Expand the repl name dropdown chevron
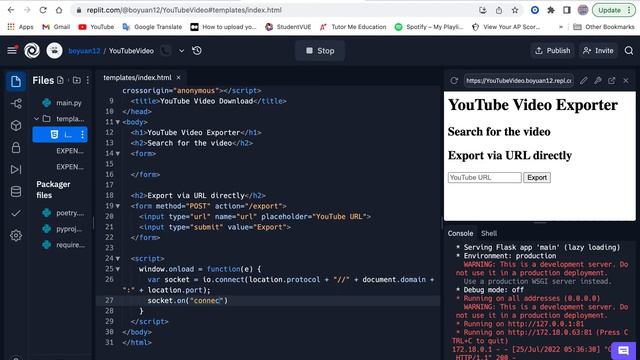 click(182, 51)
